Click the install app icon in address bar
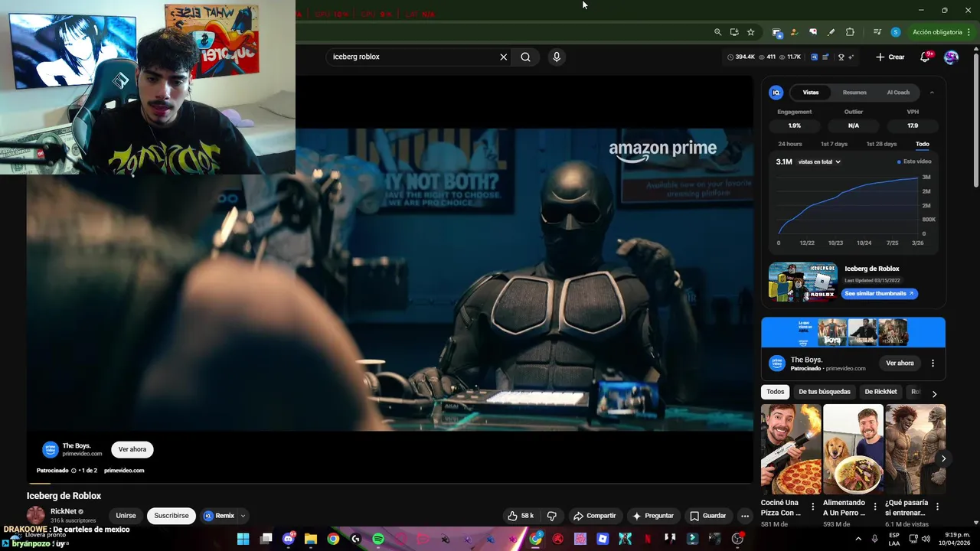This screenshot has height=551, width=980. [734, 32]
